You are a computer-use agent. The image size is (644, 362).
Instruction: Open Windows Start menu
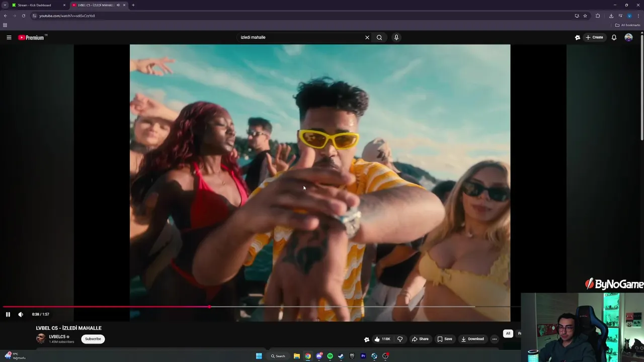point(259,356)
